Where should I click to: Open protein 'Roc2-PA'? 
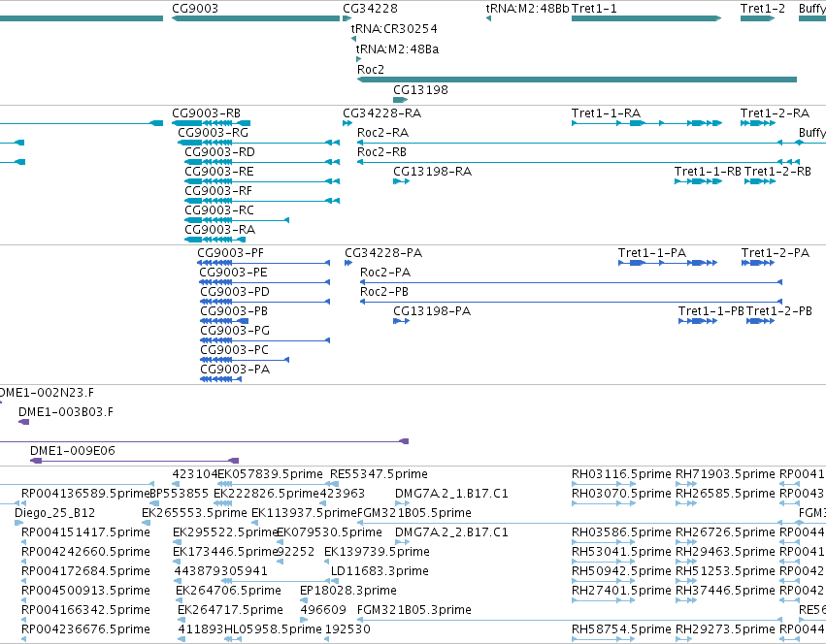tap(385, 273)
